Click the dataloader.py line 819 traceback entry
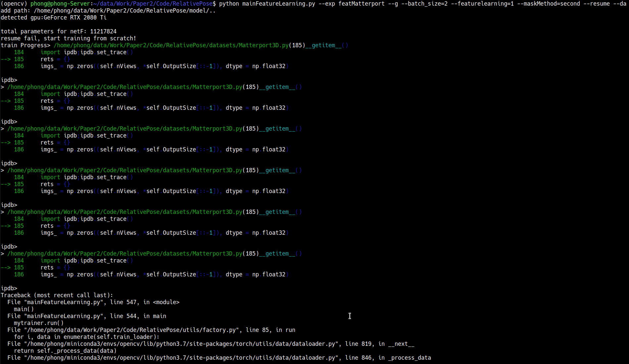The width and height of the screenshot is (629, 364). pyautogui.click(x=211, y=344)
